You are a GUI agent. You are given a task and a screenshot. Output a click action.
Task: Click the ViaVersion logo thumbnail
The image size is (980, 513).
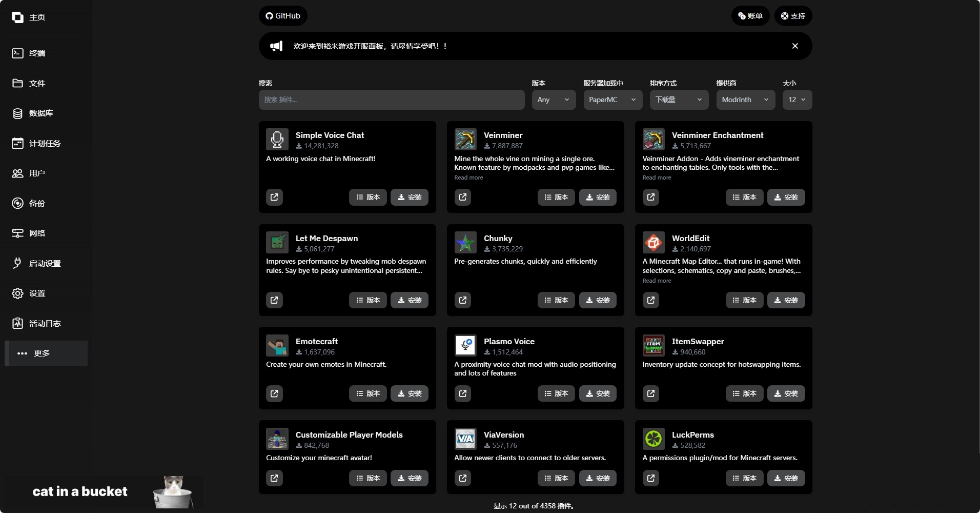tap(465, 439)
